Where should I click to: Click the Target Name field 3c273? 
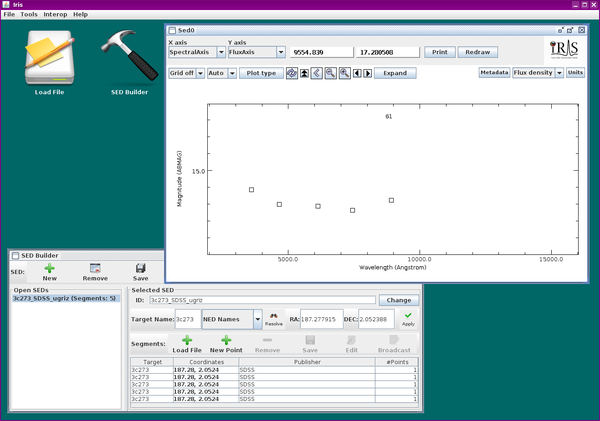click(x=188, y=319)
